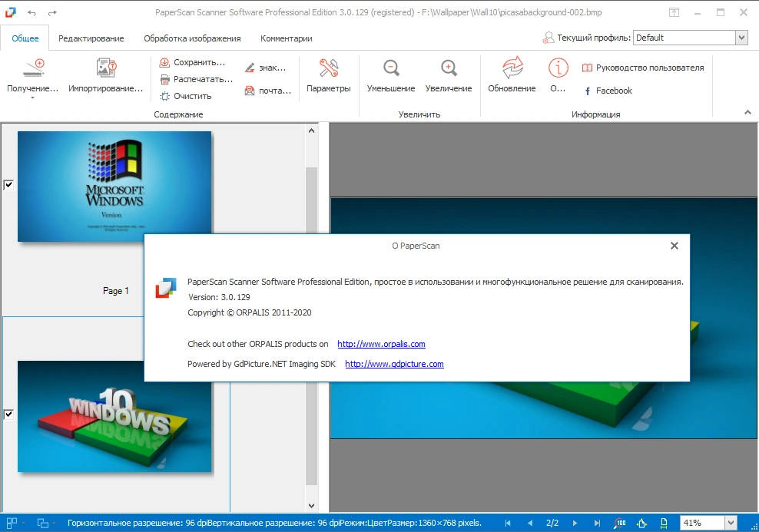Screen dimensions: 759x532
Task: Click the знак signature button
Action: coord(265,68)
